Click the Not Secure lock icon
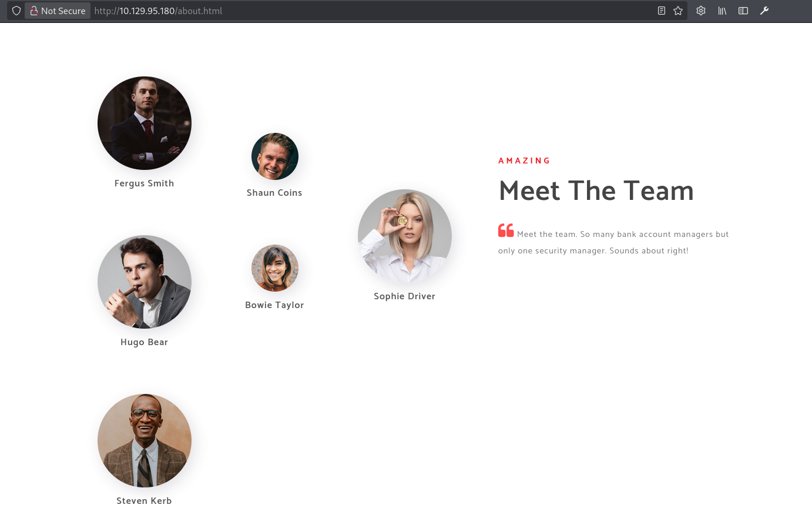The image size is (812, 518). click(34, 11)
